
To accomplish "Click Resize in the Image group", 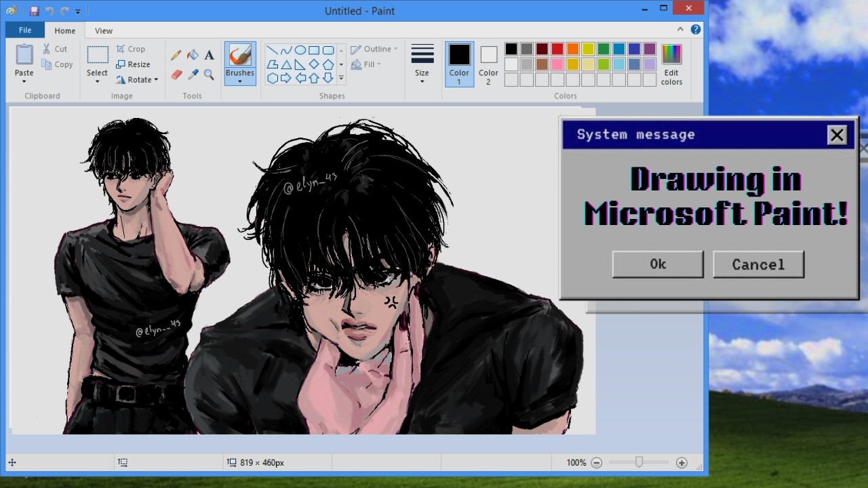I will (x=133, y=64).
